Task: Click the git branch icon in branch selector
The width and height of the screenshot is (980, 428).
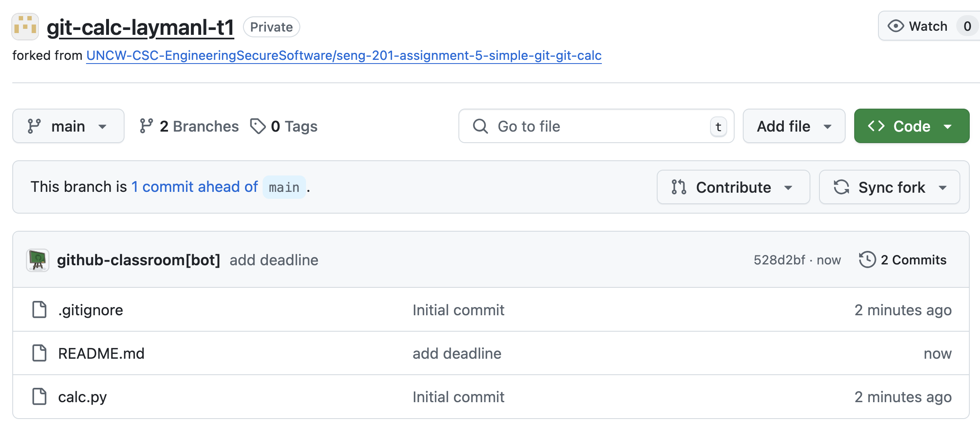Action: (34, 126)
